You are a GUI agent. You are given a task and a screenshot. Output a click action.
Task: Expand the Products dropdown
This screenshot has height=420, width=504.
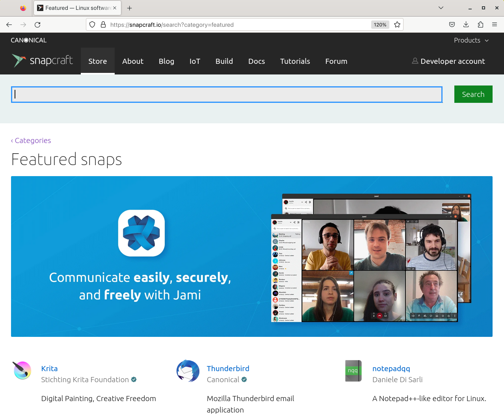pos(471,40)
